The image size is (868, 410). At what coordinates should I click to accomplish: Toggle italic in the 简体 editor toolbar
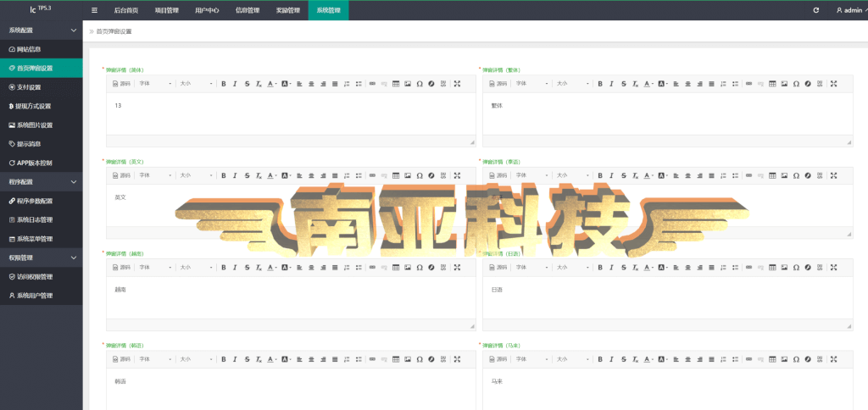click(x=235, y=84)
